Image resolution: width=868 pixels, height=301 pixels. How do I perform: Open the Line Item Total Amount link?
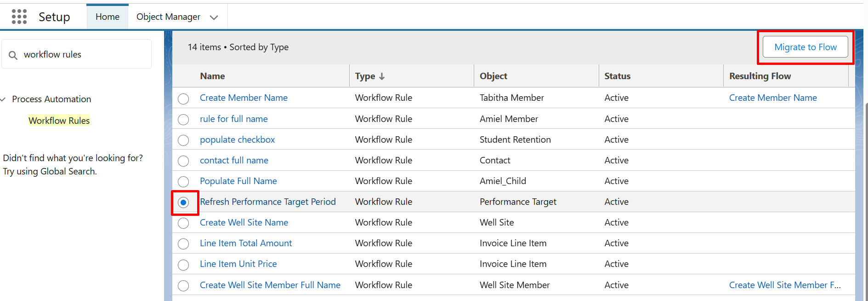246,243
